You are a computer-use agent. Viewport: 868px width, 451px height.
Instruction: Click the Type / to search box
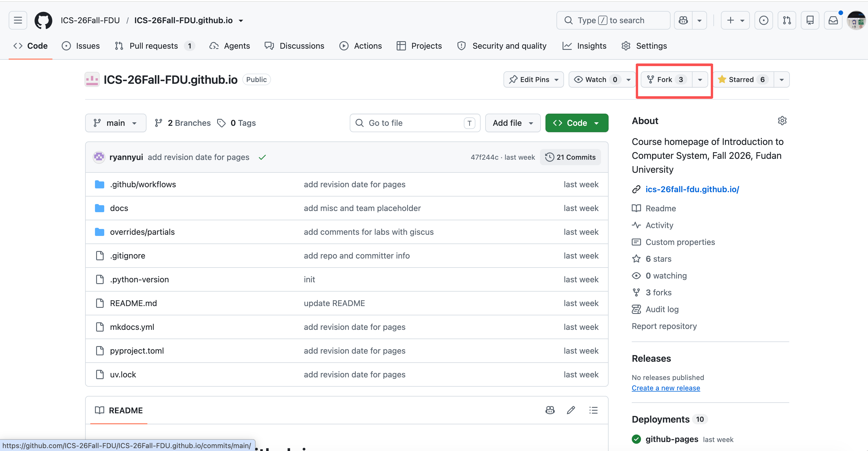click(613, 20)
